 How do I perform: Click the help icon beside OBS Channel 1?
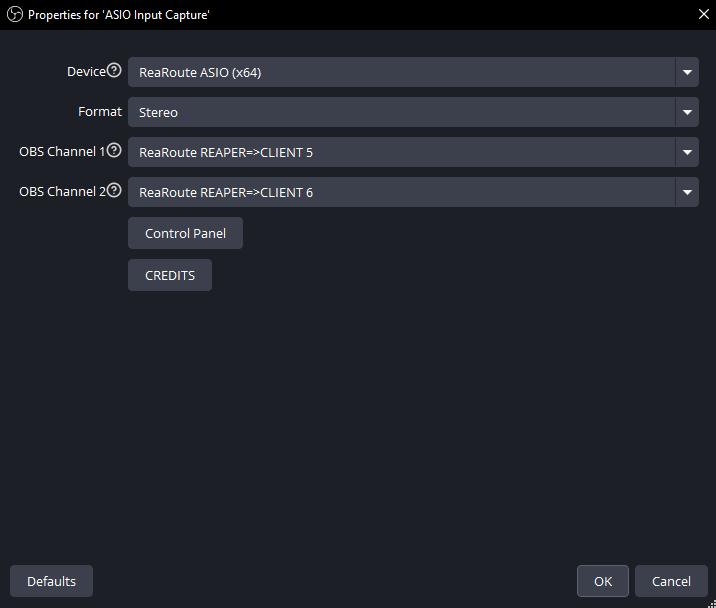click(x=114, y=150)
